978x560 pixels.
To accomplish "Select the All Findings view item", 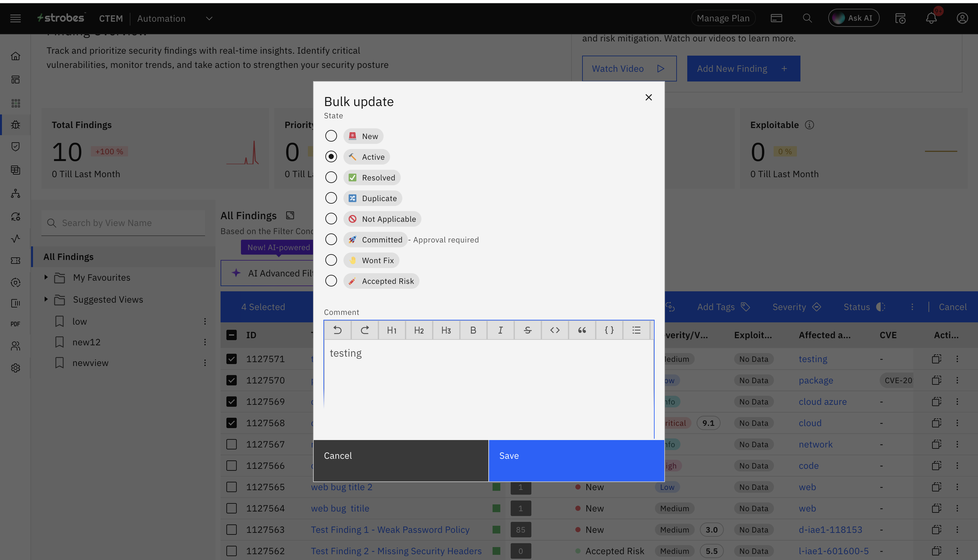I will click(x=69, y=256).
